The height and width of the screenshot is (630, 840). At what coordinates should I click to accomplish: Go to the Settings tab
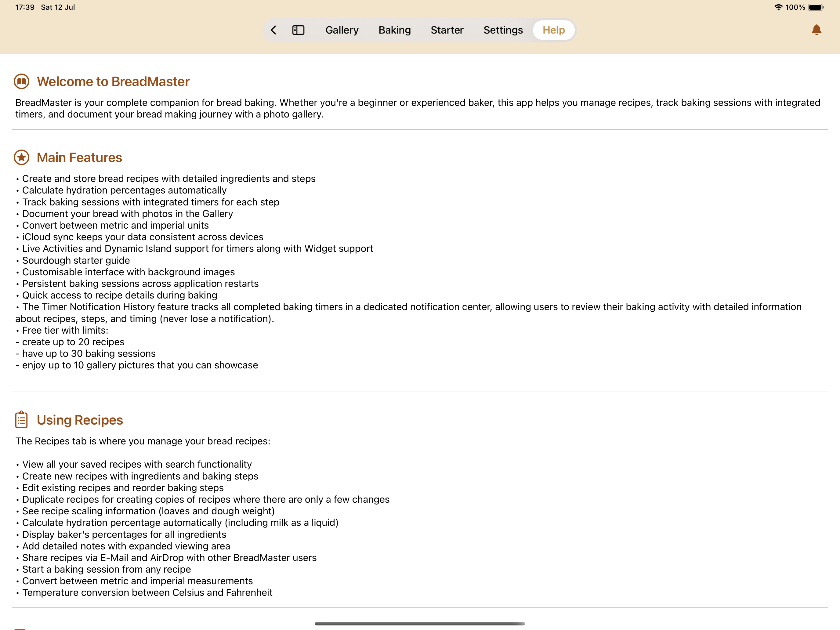(x=503, y=30)
